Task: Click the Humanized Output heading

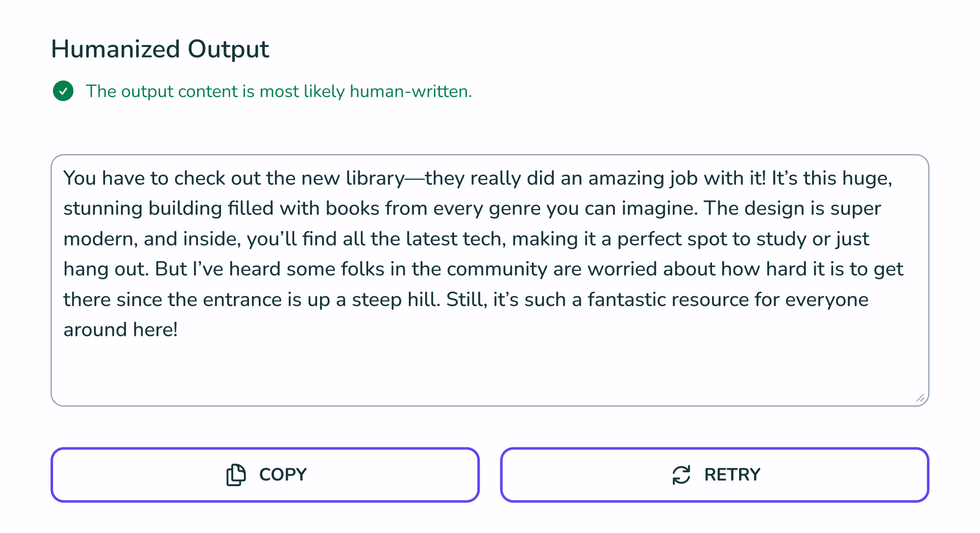Action: (x=160, y=49)
